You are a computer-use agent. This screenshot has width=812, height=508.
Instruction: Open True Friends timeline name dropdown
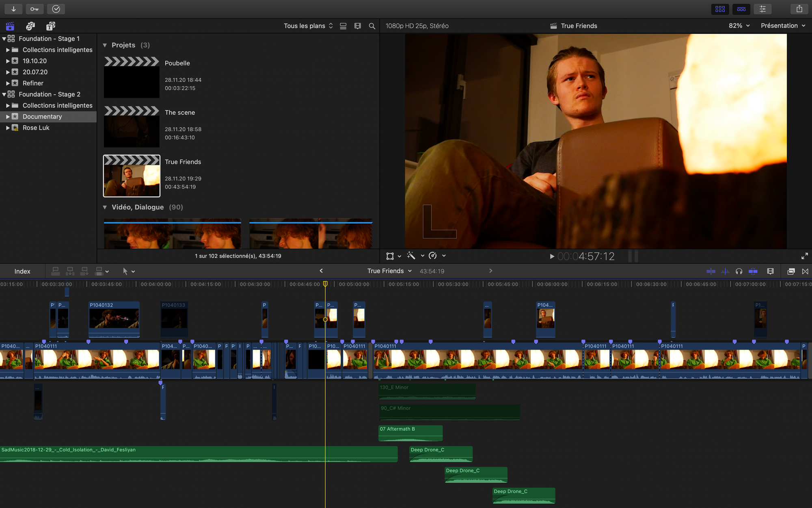(389, 271)
